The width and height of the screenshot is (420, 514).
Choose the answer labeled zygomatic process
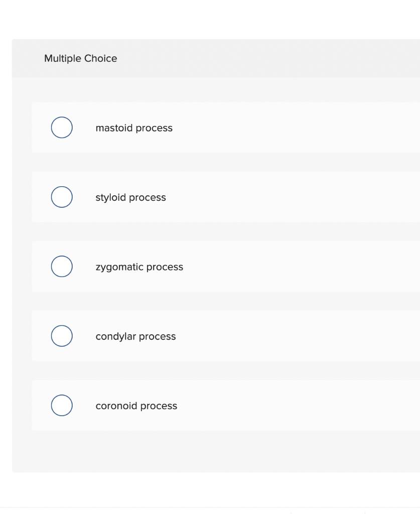(x=139, y=267)
